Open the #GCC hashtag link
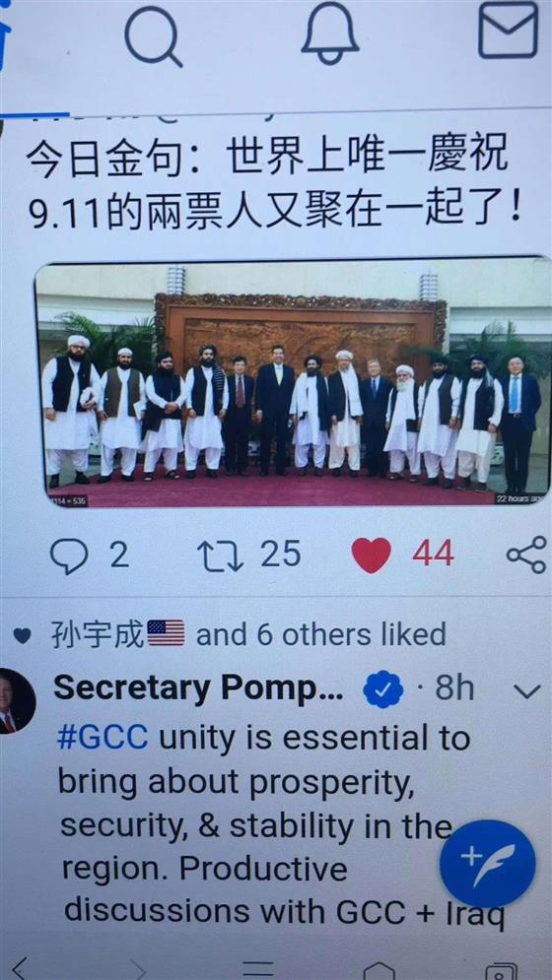The width and height of the screenshot is (552, 980). point(103,738)
